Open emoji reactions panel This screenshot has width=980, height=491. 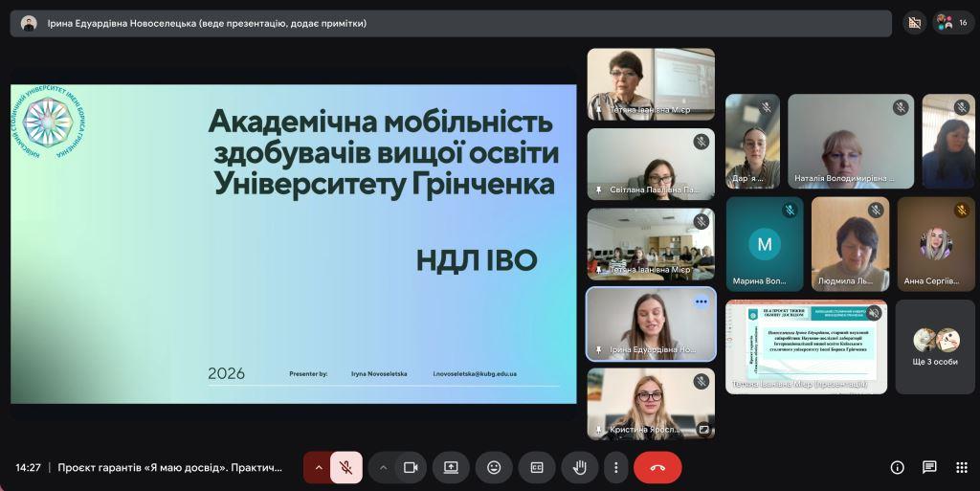pyautogui.click(x=494, y=468)
